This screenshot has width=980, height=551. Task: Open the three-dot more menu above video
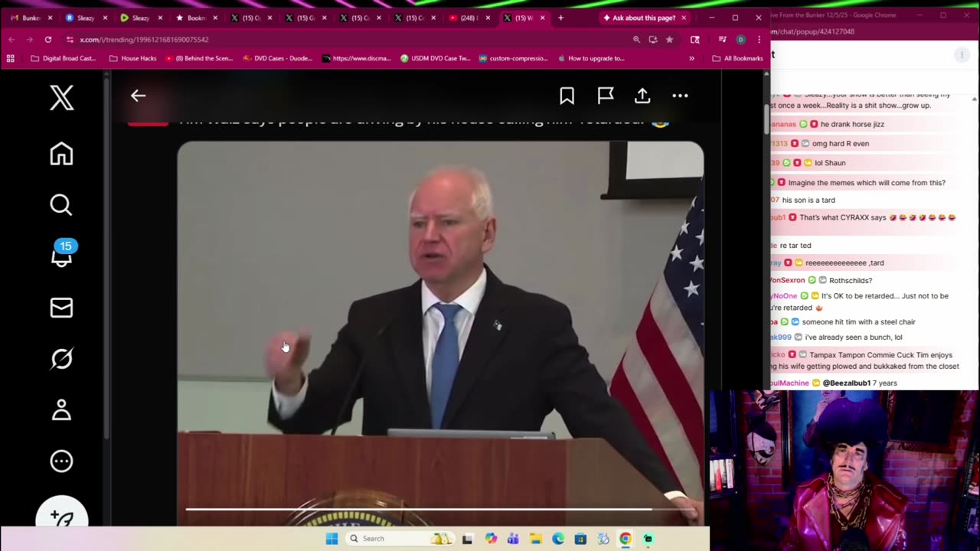(x=680, y=96)
